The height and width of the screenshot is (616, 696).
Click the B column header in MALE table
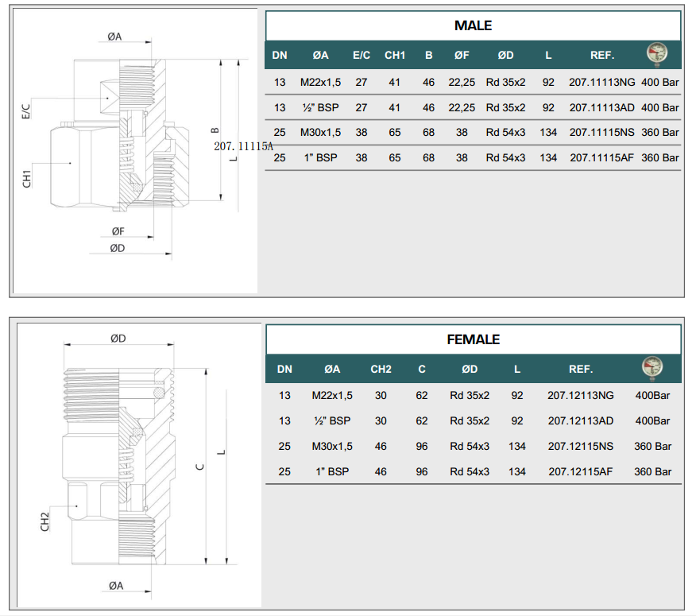point(429,56)
